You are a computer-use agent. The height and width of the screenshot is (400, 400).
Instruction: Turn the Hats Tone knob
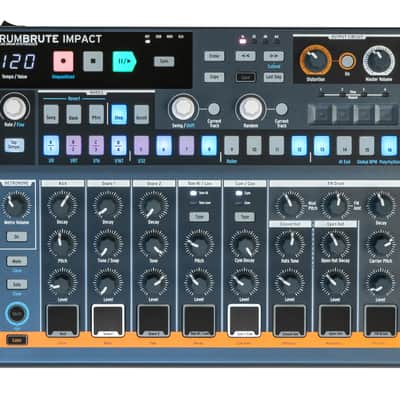pos(289,244)
